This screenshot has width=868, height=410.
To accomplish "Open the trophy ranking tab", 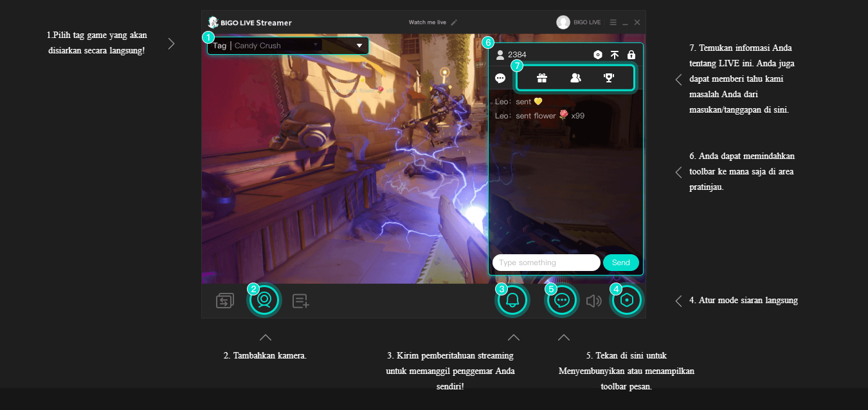I will coord(609,78).
